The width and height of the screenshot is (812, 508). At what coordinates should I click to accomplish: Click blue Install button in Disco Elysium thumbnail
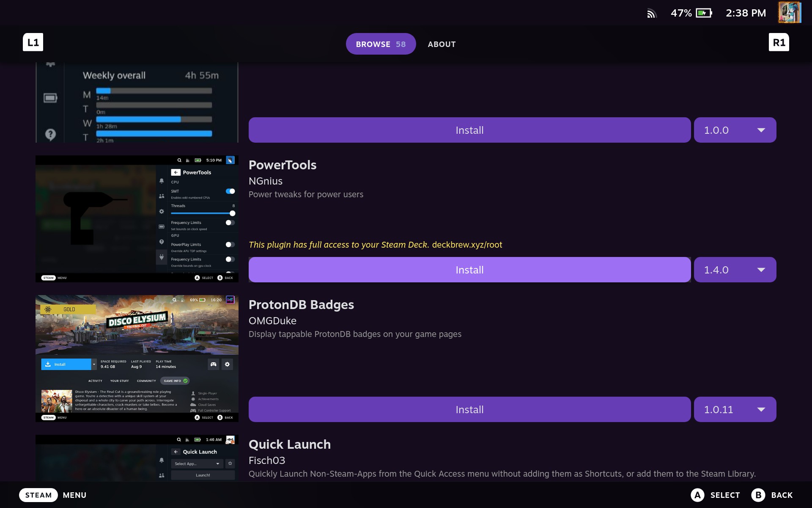tap(66, 364)
